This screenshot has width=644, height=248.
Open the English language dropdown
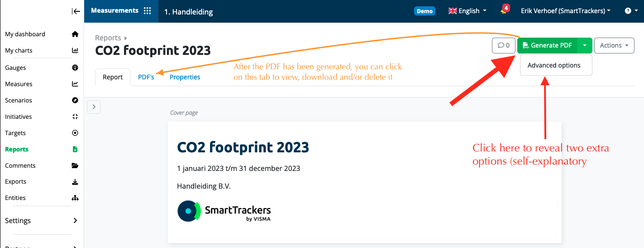(467, 11)
